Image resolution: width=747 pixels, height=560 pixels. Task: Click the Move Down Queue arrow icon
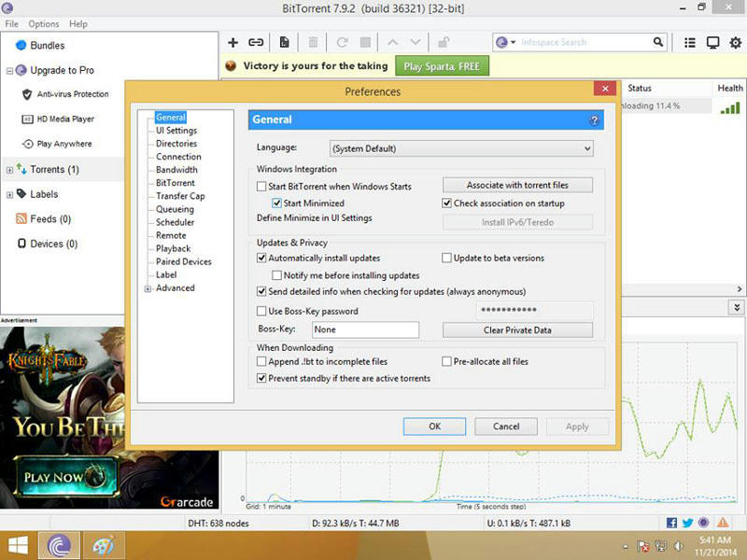(416, 42)
